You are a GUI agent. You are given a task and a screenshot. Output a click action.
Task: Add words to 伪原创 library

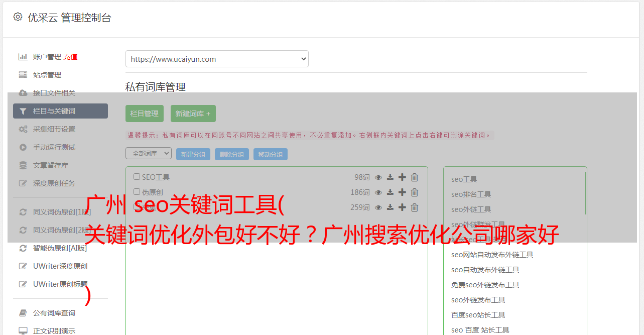pos(402,192)
